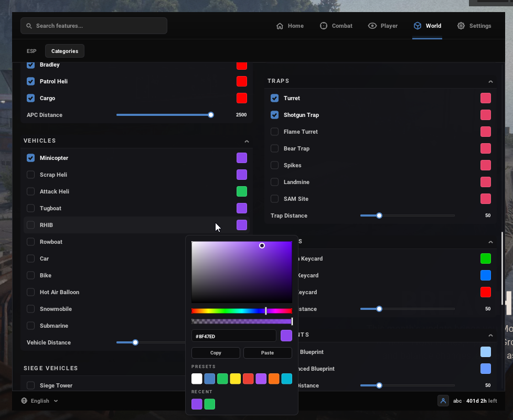Open the English language dropdown
513x420 pixels.
coord(39,401)
